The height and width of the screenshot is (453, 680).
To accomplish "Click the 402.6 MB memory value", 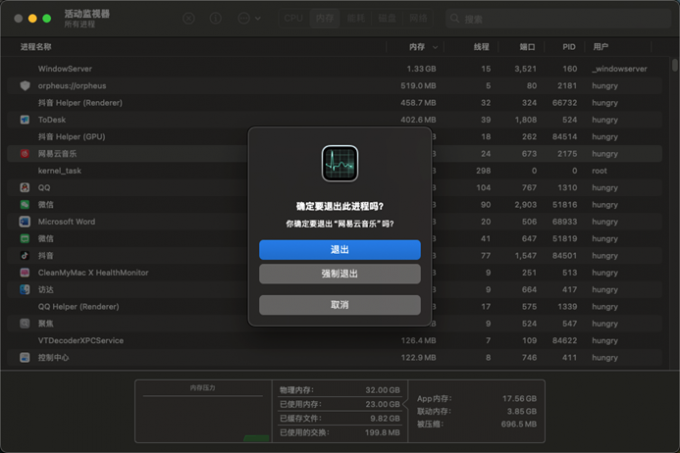I will point(418,120).
